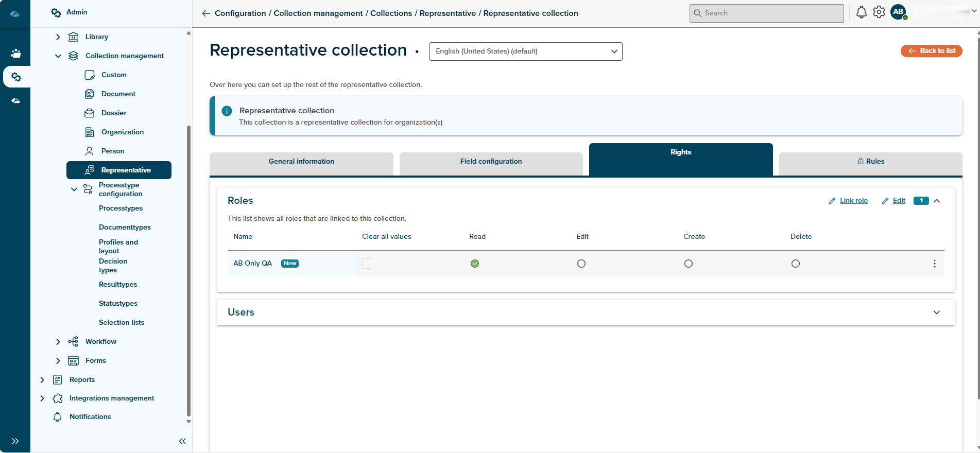Toggle Create right for AB Only QA
980x453 pixels.
coord(689,264)
